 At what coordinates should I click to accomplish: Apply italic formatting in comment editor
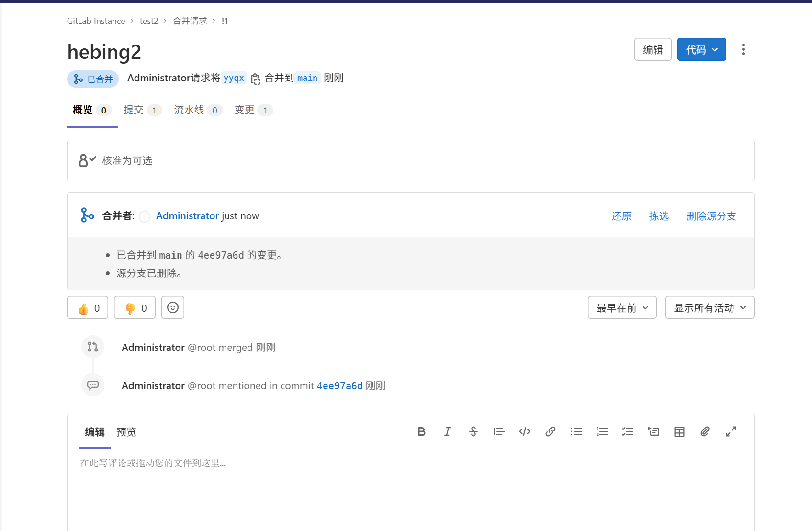[447, 432]
